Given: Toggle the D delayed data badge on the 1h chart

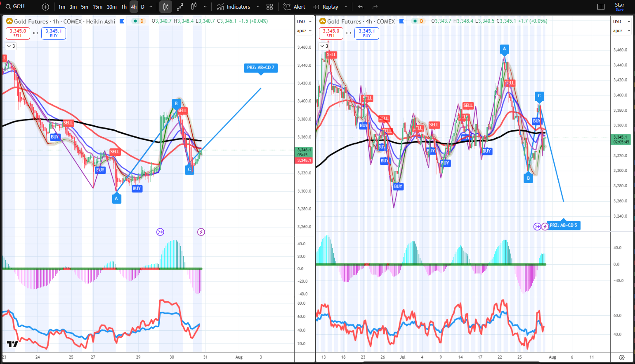Looking at the screenshot, I should [x=142, y=21].
